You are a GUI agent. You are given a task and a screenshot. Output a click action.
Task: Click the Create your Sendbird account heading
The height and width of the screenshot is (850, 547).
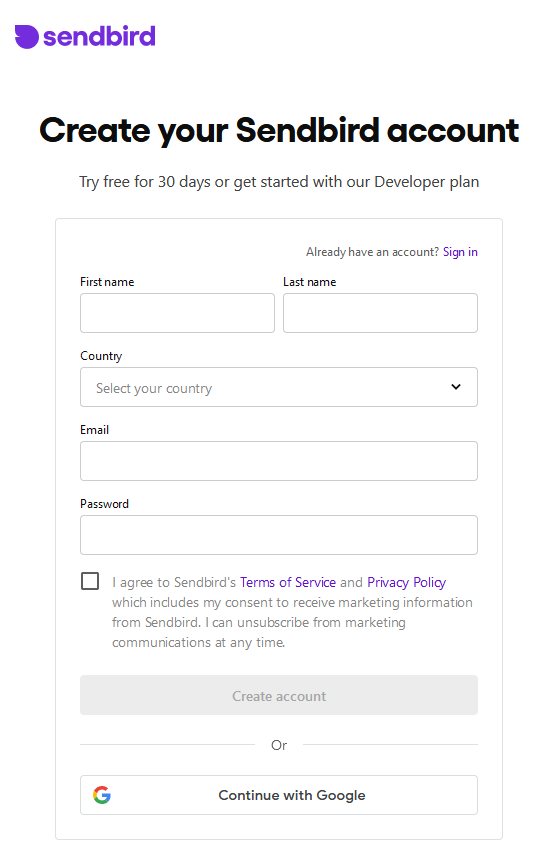pyautogui.click(x=279, y=131)
